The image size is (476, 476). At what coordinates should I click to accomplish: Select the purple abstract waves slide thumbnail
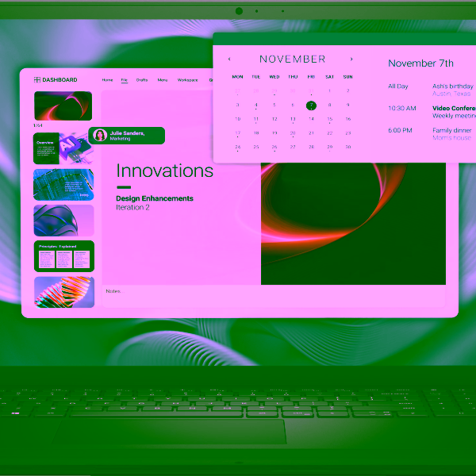63,221
